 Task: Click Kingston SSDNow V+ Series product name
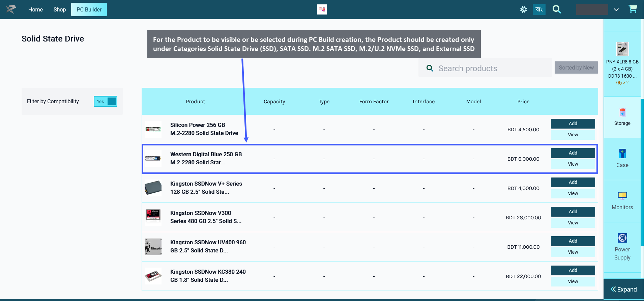click(206, 188)
